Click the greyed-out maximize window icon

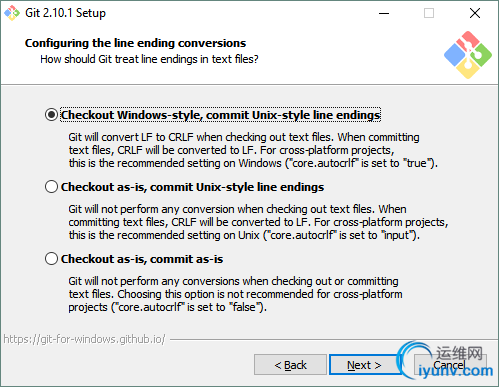click(429, 13)
